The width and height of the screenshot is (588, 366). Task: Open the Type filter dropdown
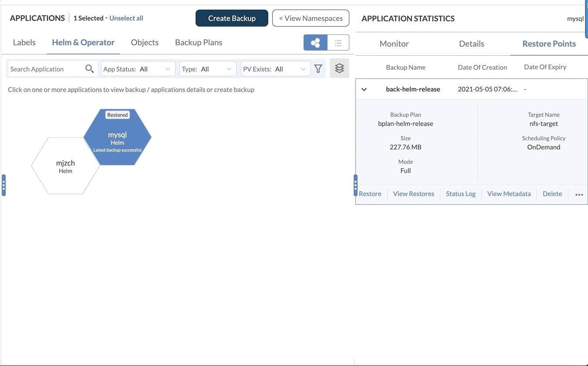(x=208, y=69)
